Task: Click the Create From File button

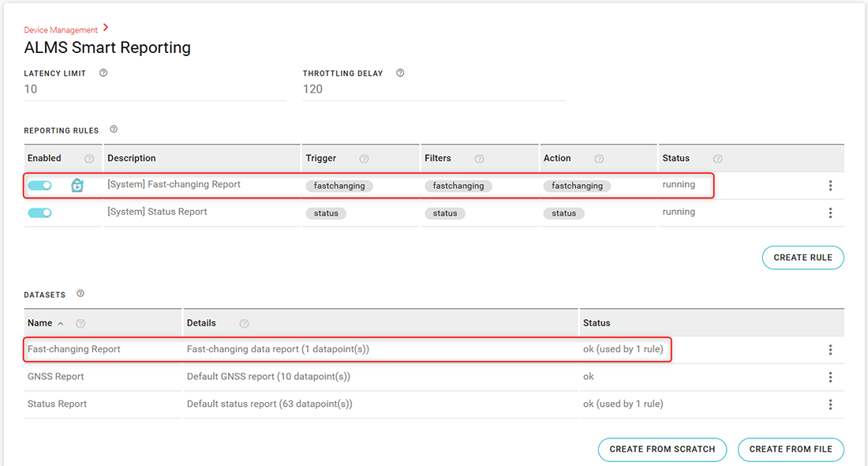Action: (x=791, y=449)
